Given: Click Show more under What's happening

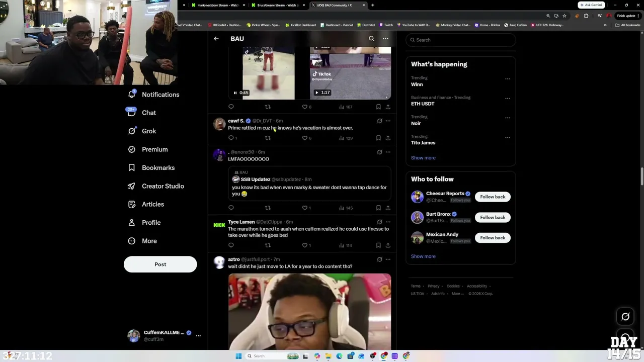Looking at the screenshot, I should click(423, 158).
